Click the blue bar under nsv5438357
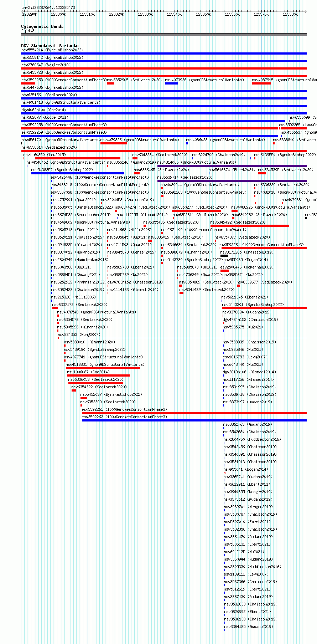 tap(78, 173)
